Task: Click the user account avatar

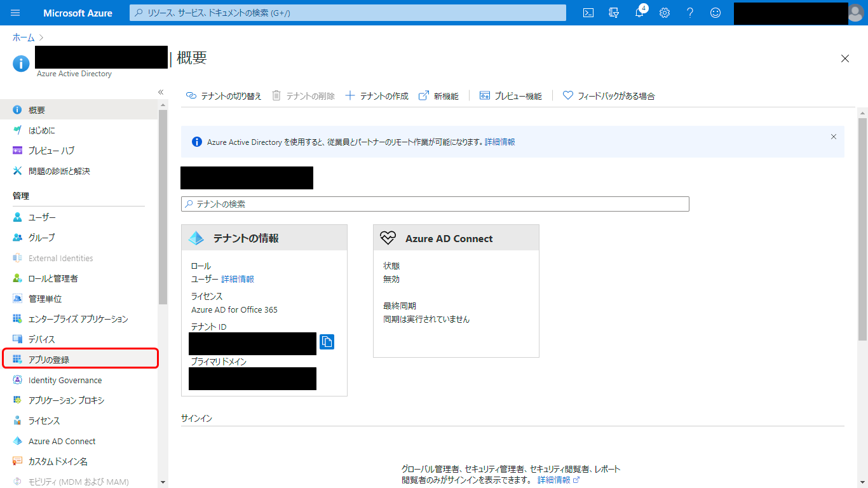Action: (x=857, y=13)
